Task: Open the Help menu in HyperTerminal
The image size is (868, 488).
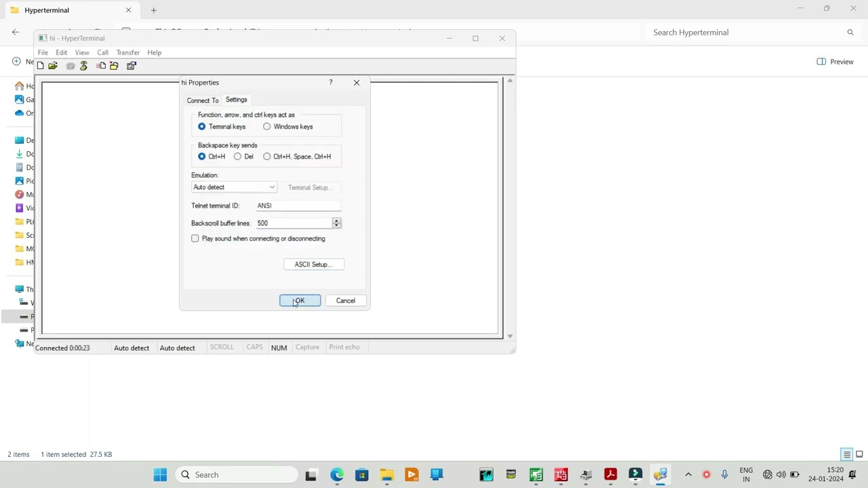Action: click(x=155, y=52)
